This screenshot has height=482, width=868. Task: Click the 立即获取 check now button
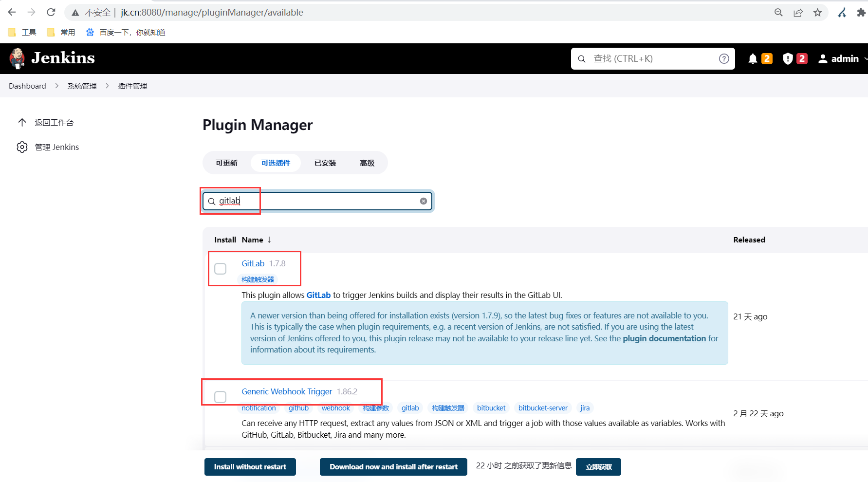(x=598, y=467)
